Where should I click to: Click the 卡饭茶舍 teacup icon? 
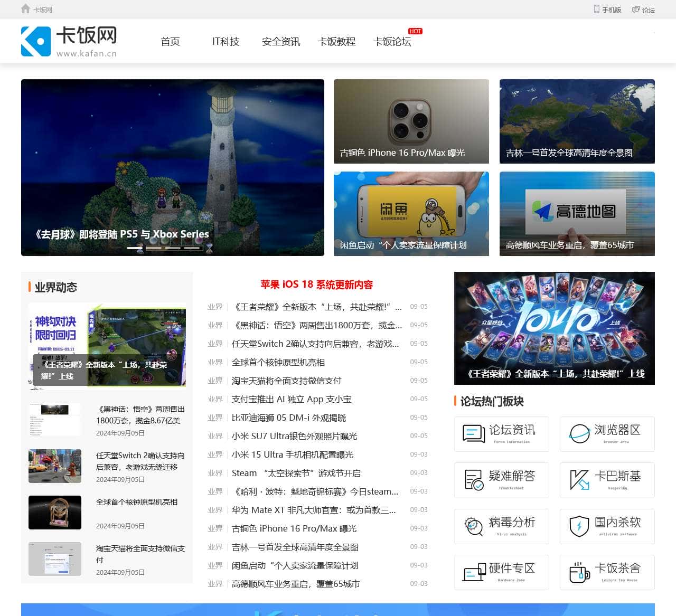(579, 572)
